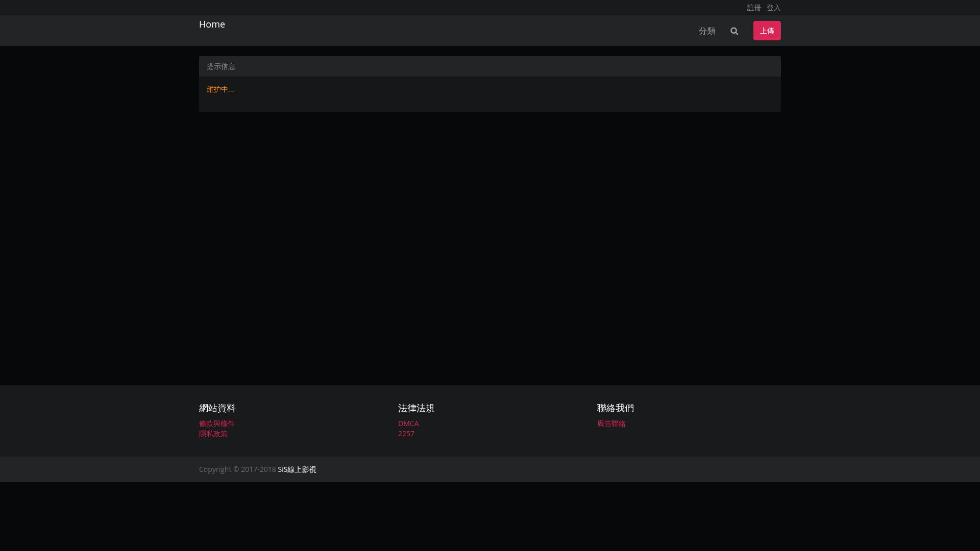980x551 pixels.
Task: Open the search magnifier icon
Action: coord(734,31)
